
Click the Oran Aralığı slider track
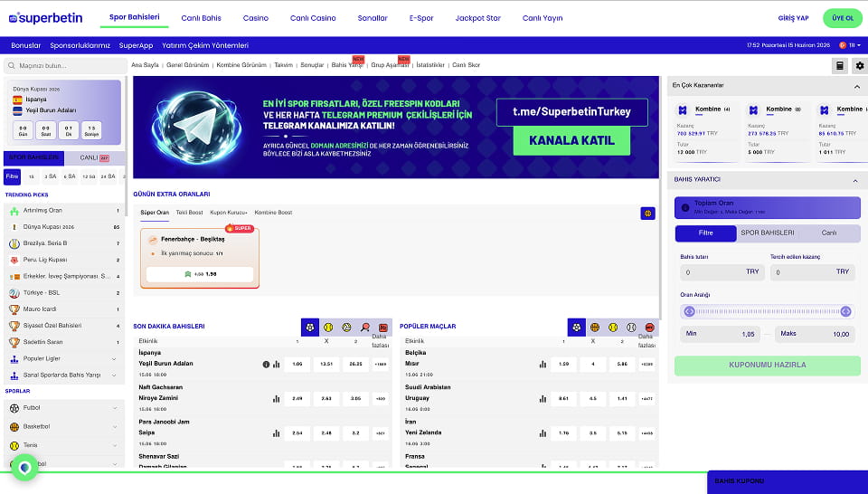[x=768, y=312]
